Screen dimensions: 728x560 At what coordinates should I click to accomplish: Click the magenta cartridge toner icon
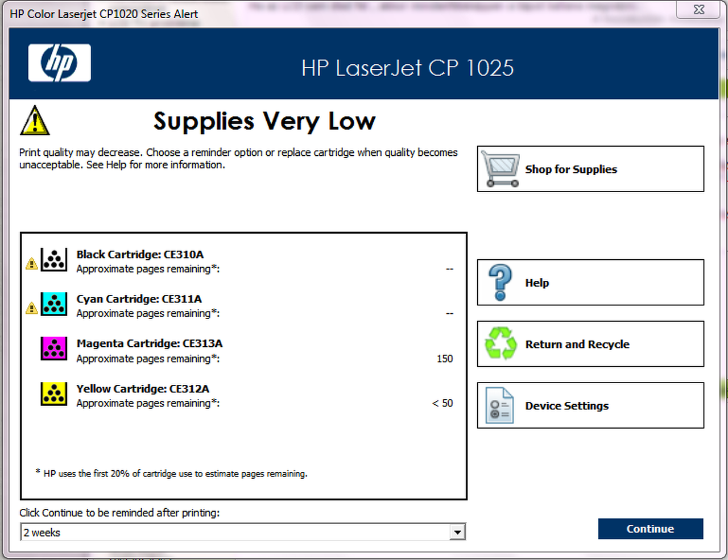click(54, 348)
